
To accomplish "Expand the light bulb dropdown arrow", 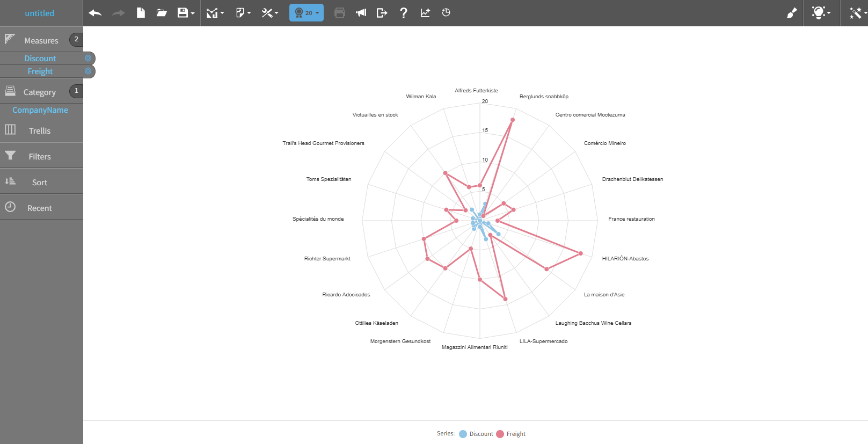I will point(829,13).
